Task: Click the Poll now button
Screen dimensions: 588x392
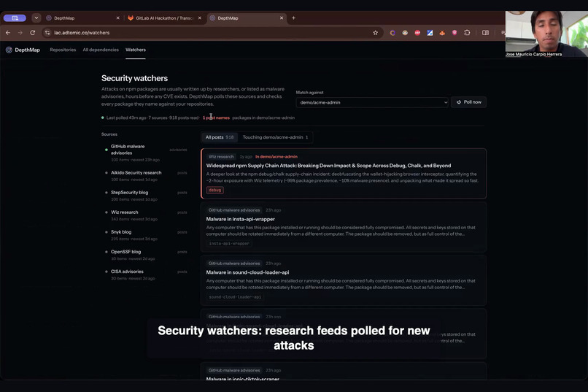Action: coord(469,102)
